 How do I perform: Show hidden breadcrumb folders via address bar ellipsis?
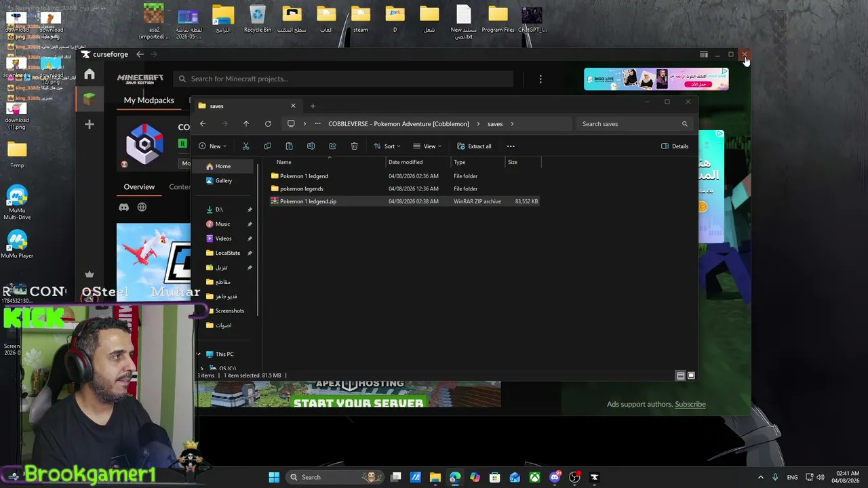pyautogui.click(x=317, y=124)
